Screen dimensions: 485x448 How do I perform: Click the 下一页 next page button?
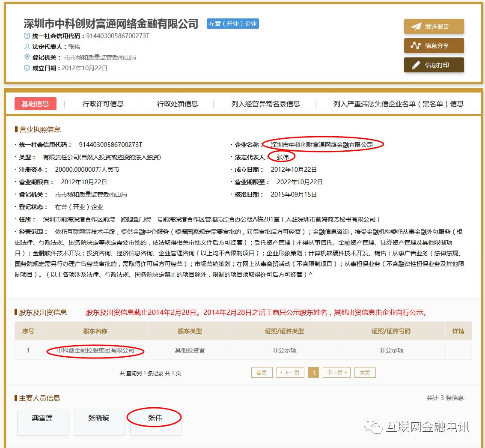pos(336,373)
